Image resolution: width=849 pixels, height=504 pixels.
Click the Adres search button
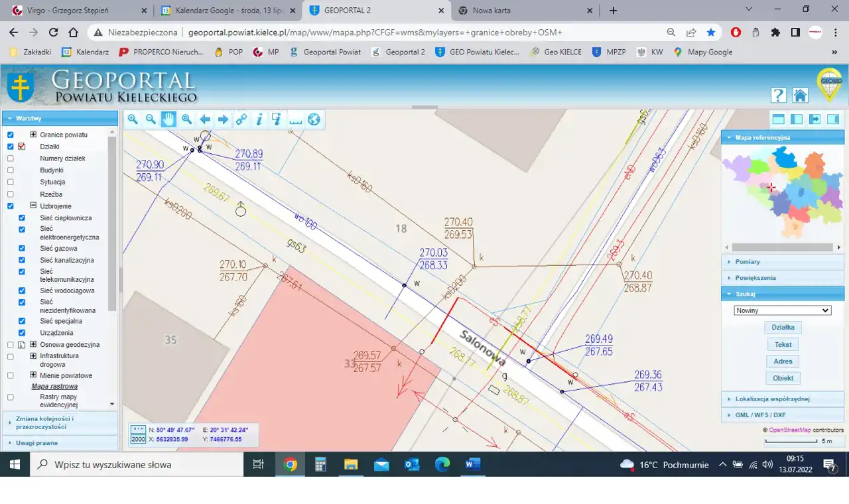[x=783, y=361]
